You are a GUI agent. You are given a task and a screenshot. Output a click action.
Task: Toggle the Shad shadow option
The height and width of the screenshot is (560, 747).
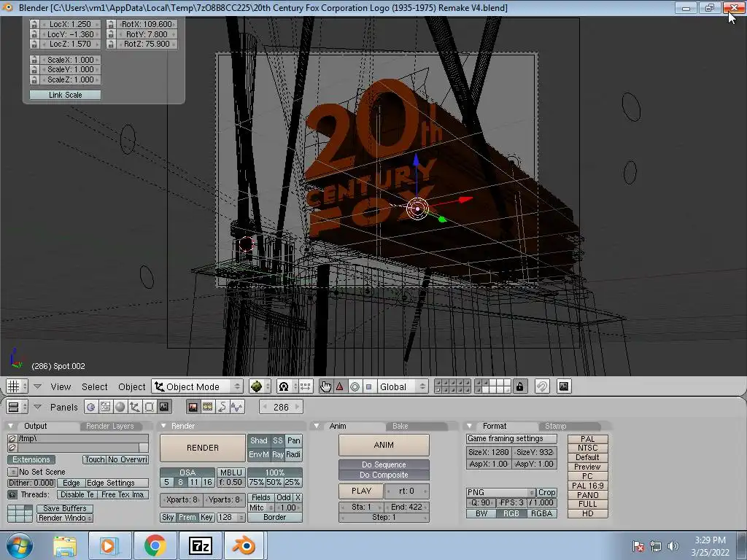(259, 441)
